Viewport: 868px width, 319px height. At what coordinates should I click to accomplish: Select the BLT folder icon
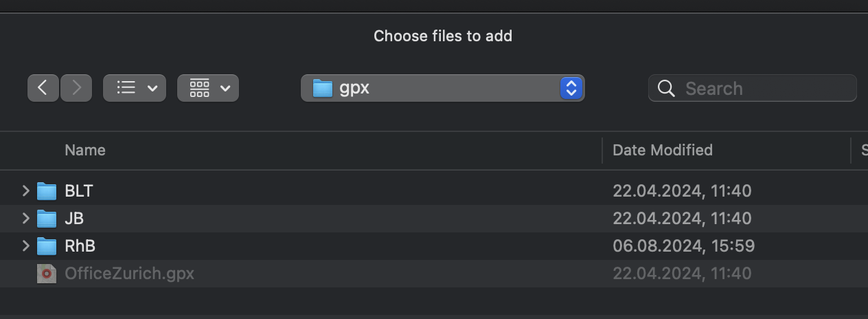coord(47,190)
